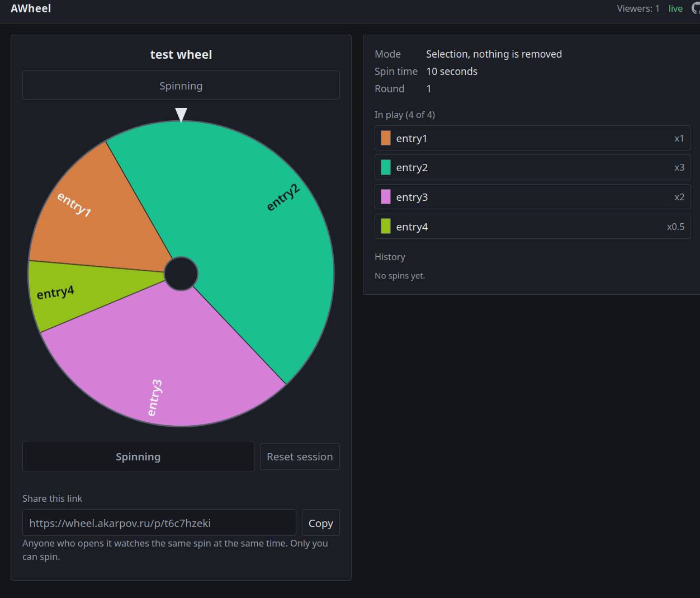Select entry4 name in the list
Image resolution: width=700 pixels, height=598 pixels.
pyautogui.click(x=412, y=227)
